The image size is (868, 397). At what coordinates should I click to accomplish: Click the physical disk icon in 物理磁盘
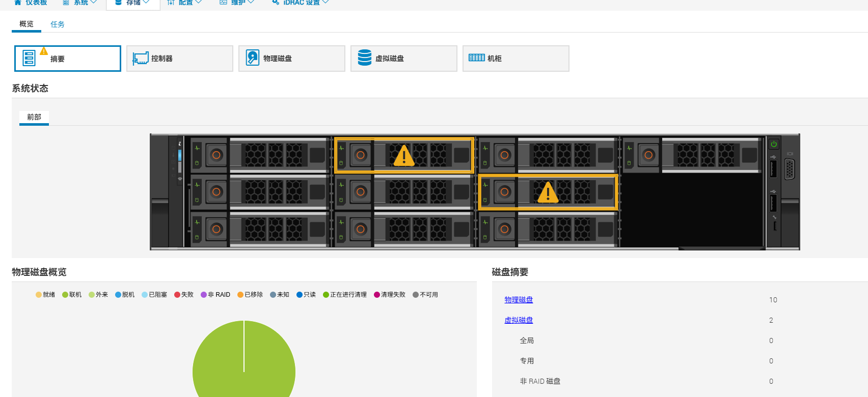(252, 58)
